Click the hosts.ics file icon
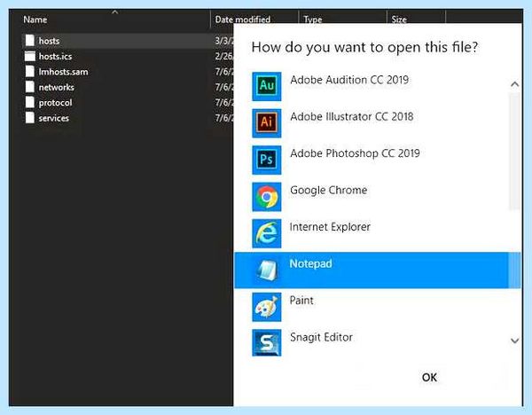The height and width of the screenshot is (415, 532). click(30, 56)
